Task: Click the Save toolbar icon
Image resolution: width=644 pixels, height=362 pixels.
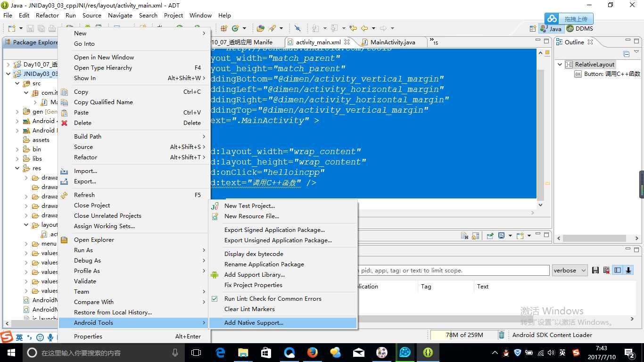Action: [x=30, y=28]
